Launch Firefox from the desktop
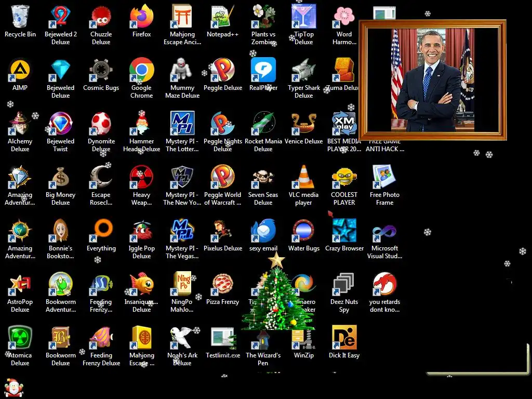This screenshot has width=532, height=399. click(x=141, y=16)
